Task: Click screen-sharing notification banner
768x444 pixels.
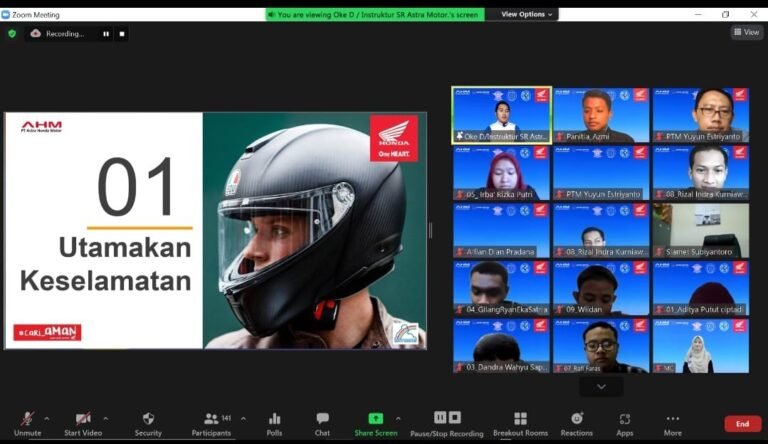Action: pos(375,15)
